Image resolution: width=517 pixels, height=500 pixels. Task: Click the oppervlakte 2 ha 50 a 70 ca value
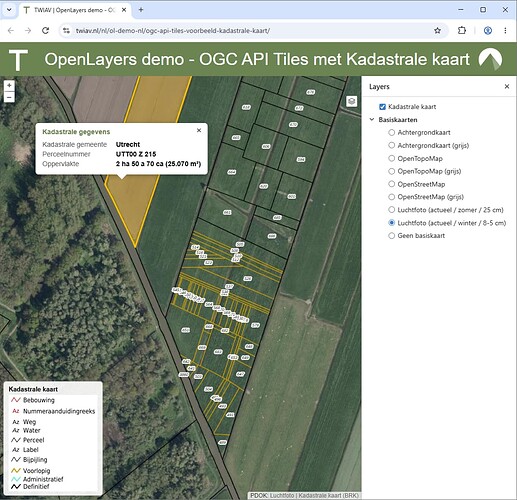click(x=158, y=164)
